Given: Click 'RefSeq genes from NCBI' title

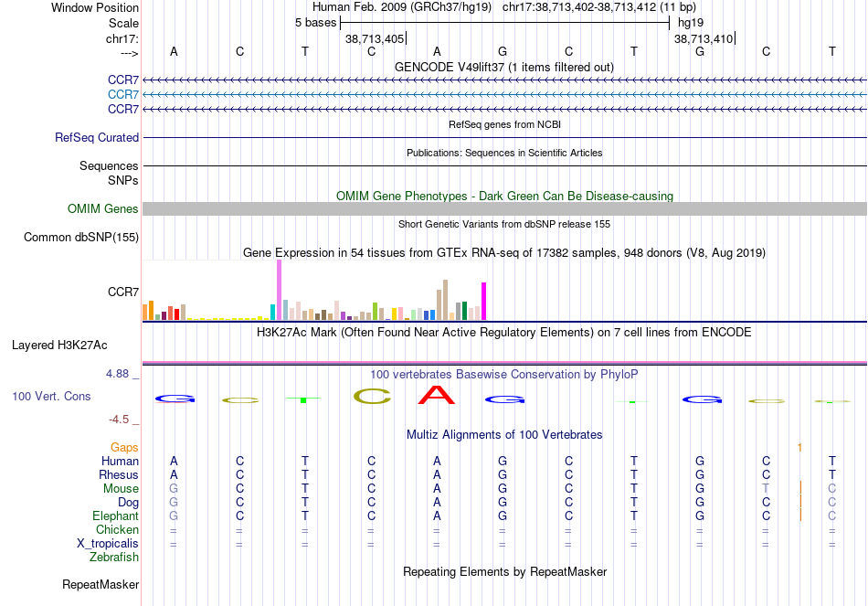Looking at the screenshot, I should click(504, 124).
